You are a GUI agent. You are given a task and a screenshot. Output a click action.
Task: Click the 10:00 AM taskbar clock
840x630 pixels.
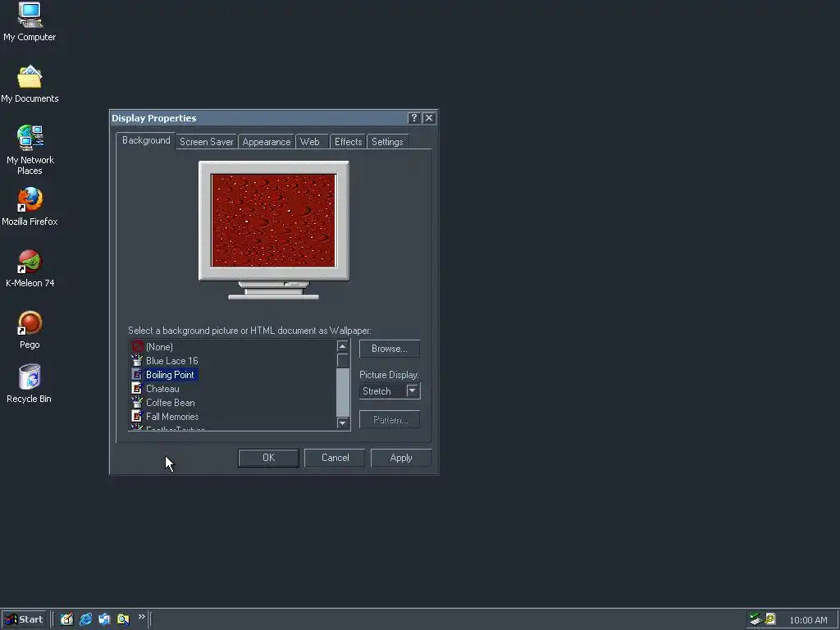pos(808,620)
